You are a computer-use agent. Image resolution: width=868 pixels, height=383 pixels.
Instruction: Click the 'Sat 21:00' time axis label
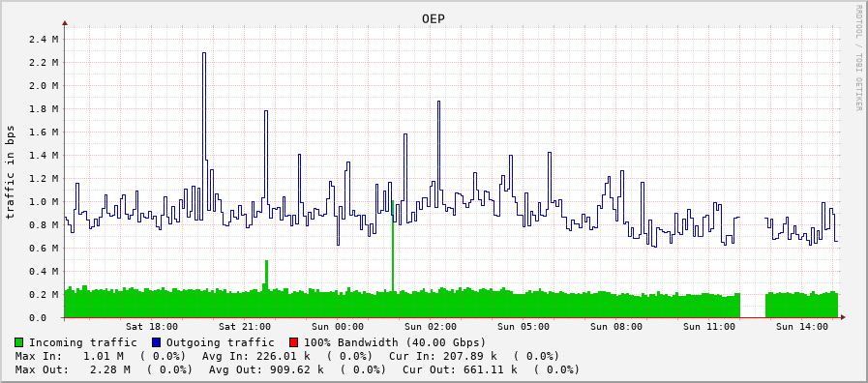point(245,327)
